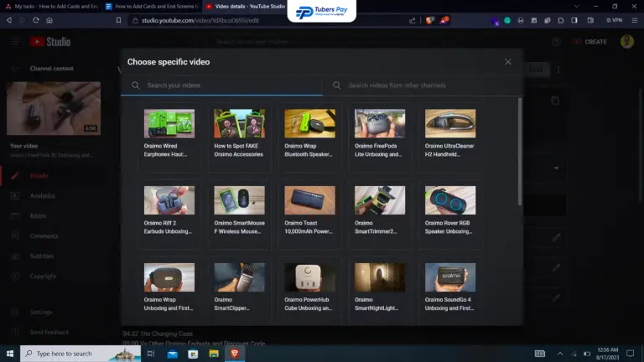
Task: Click the sidebar video preview thumbnail
Action: click(54, 108)
